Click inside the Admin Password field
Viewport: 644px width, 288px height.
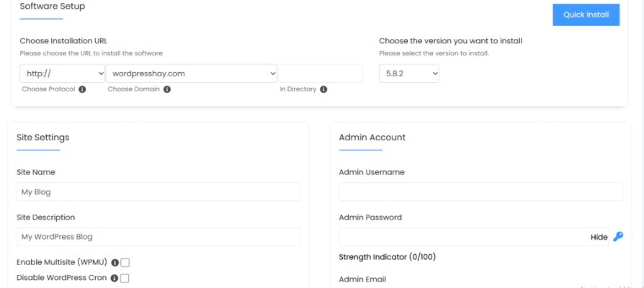tap(461, 237)
